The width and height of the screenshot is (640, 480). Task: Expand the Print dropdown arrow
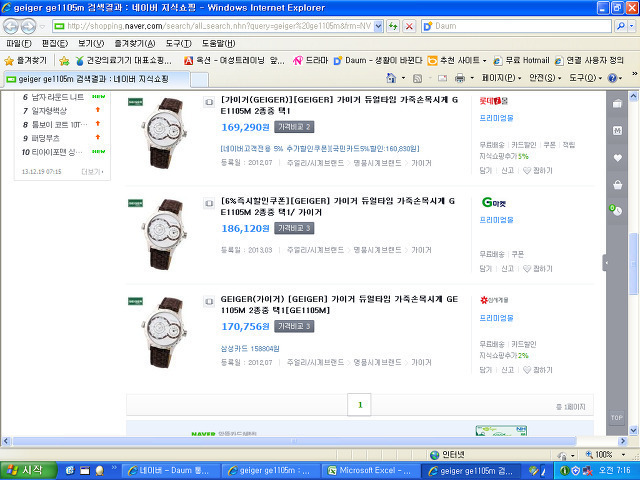[x=472, y=78]
